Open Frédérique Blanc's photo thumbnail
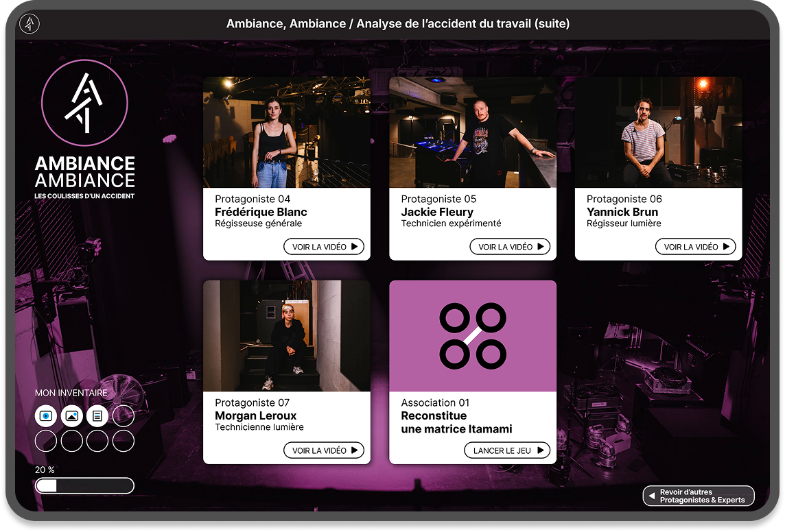 pyautogui.click(x=287, y=132)
